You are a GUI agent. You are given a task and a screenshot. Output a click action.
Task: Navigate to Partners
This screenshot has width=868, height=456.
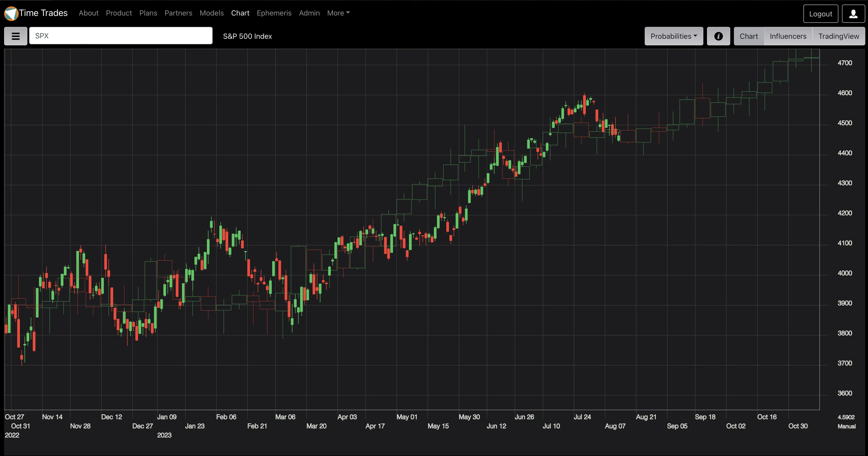(178, 13)
